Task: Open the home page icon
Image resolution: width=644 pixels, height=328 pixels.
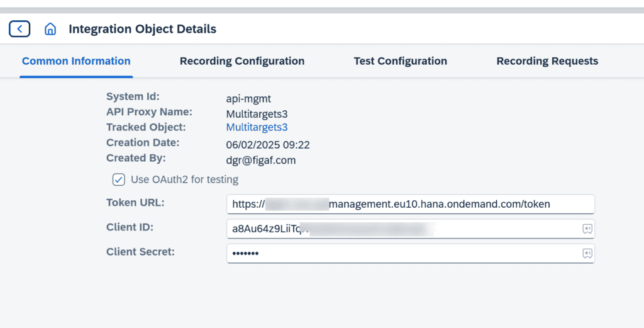Action: tap(50, 29)
